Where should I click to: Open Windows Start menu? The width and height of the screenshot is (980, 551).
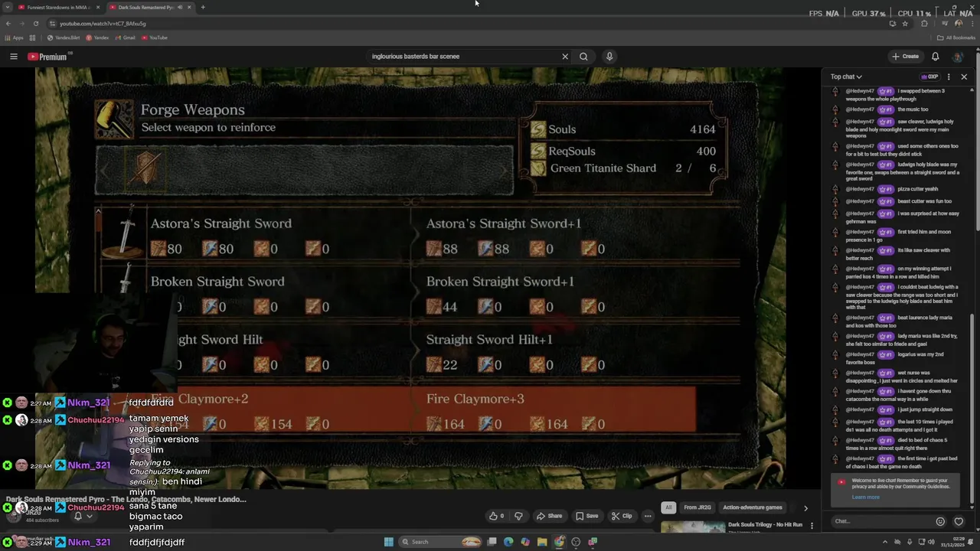pos(389,542)
